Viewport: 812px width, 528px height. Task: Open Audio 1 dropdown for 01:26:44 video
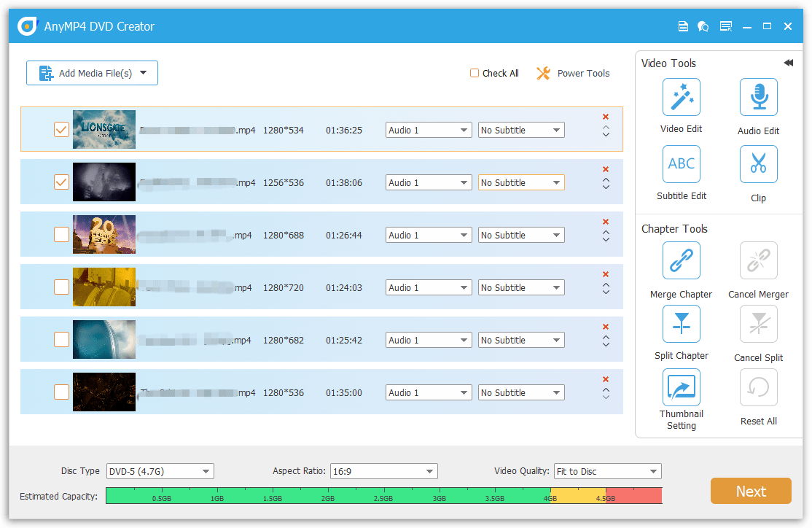[x=429, y=236]
